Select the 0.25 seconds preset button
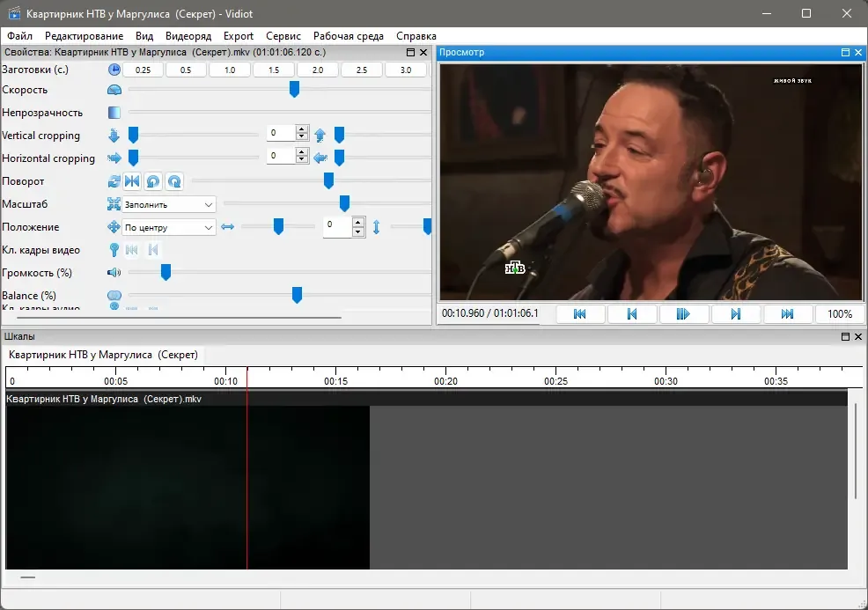This screenshot has width=868, height=610. (143, 70)
